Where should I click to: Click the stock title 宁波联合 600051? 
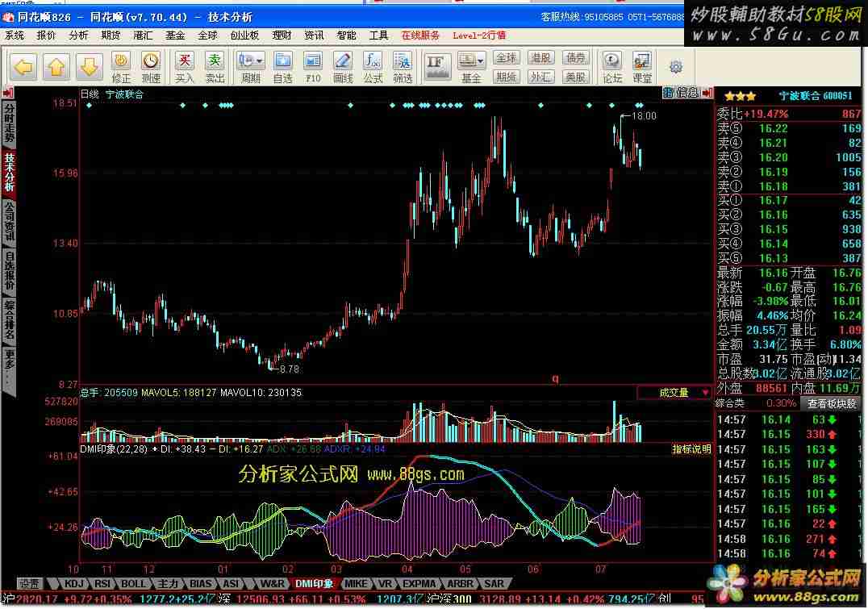click(816, 96)
